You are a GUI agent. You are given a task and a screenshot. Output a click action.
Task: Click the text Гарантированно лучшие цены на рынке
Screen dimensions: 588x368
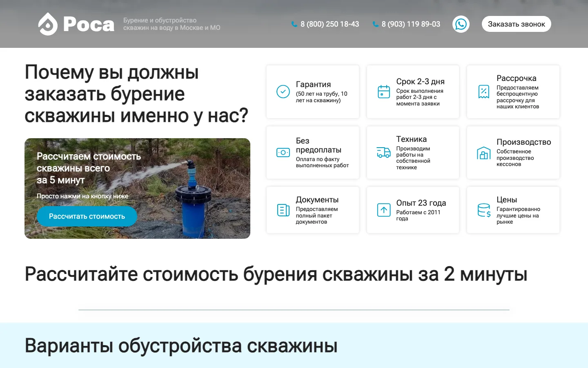[518, 215]
